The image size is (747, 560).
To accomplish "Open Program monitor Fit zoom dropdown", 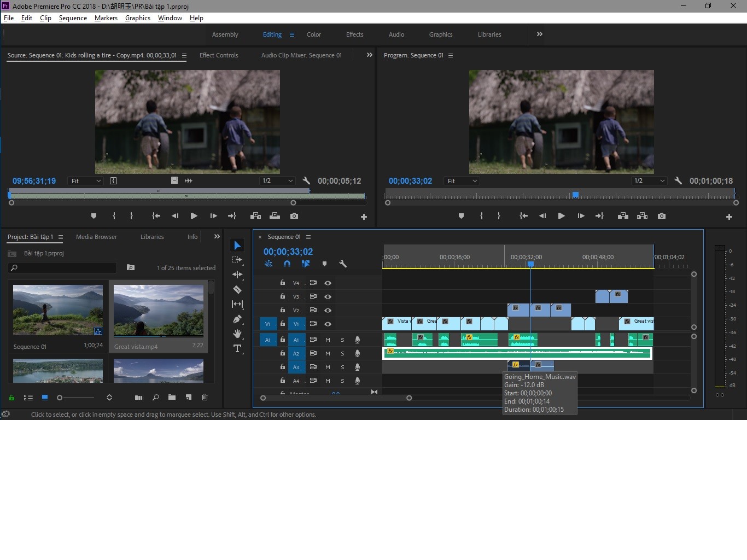I will click(462, 181).
